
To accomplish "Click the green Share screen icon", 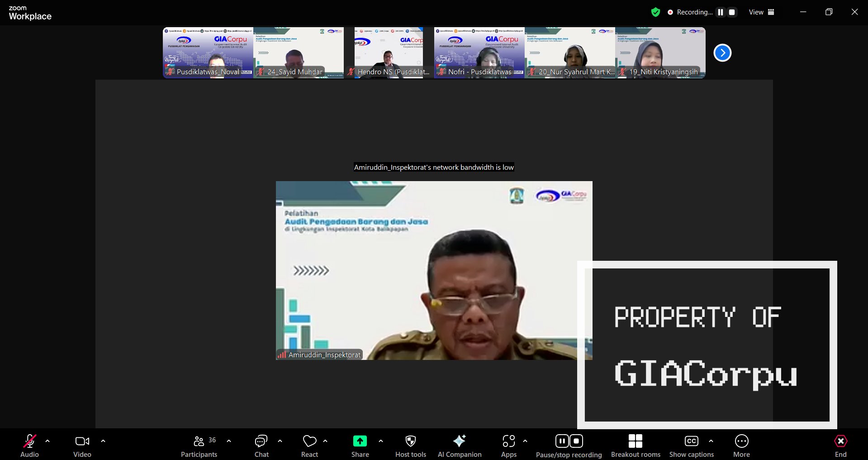I will pyautogui.click(x=360, y=441).
